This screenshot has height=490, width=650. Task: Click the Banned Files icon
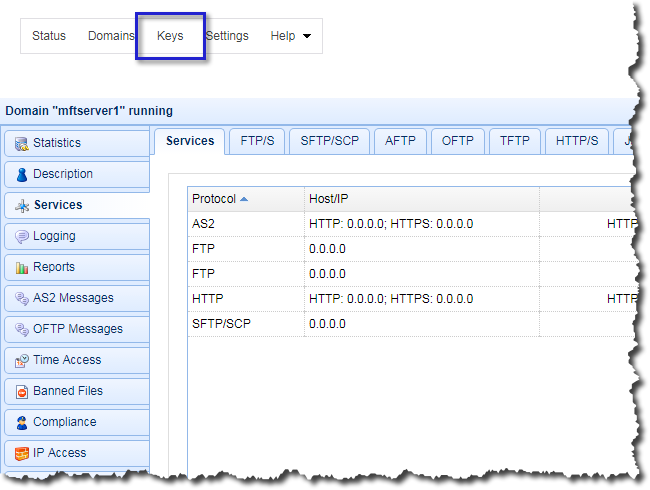[x=22, y=391]
